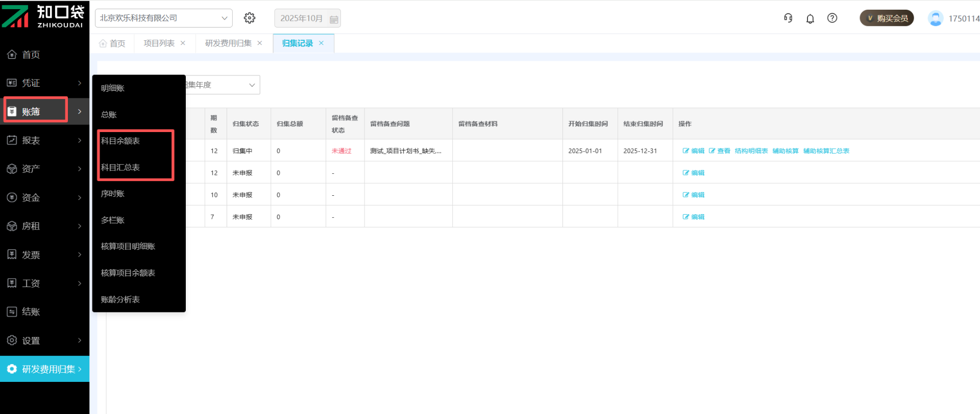Screen dimensions: 980x414
Task: Select 科目余额表 from the submenu
Action: tap(120, 141)
